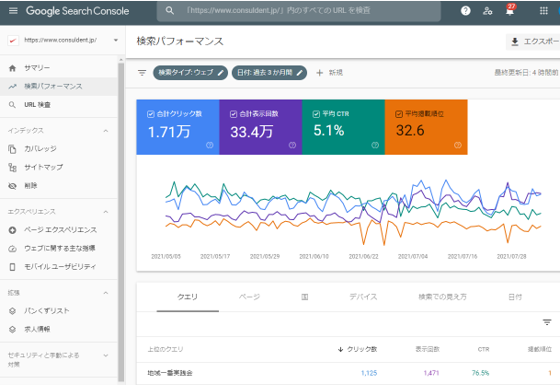This screenshot has height=385, width=560.
Task: Click the orange average position card
Action: 426,127
